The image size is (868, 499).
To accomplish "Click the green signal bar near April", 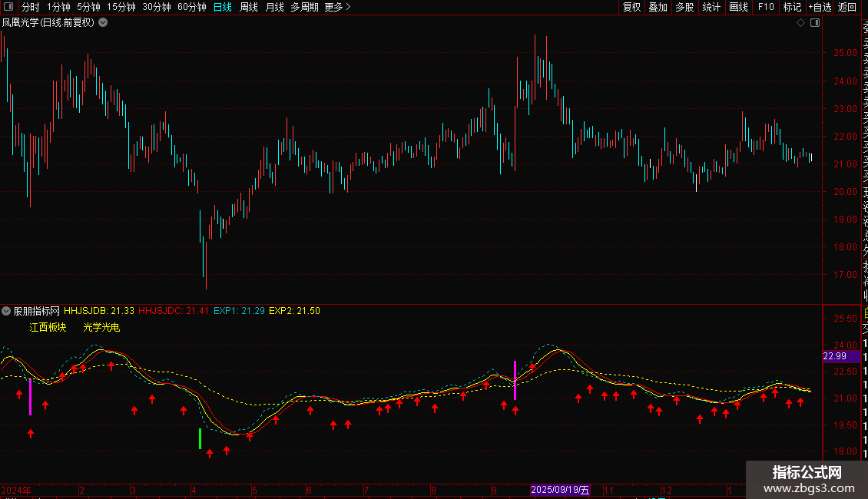I will [200, 438].
